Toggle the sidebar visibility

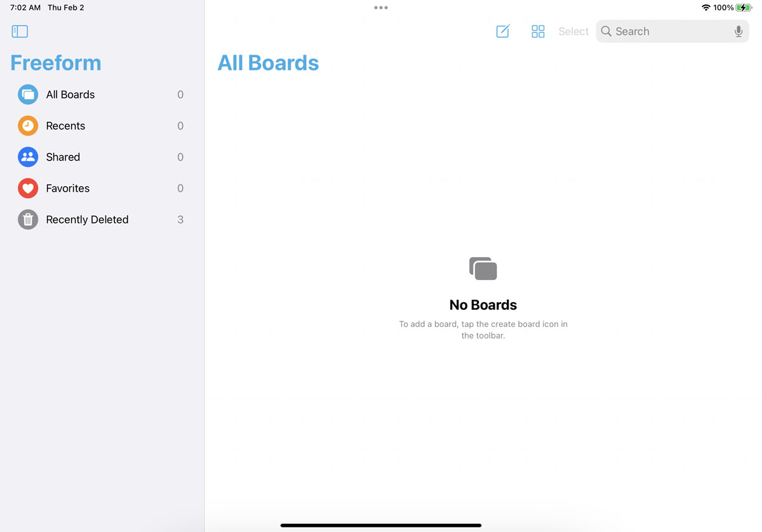[x=20, y=30]
